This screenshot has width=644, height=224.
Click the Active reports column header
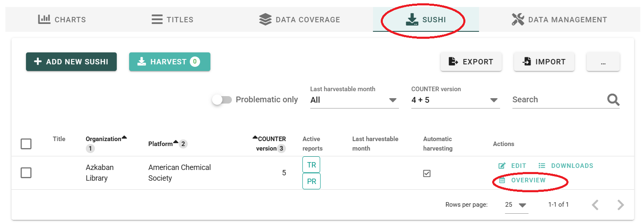coord(313,144)
